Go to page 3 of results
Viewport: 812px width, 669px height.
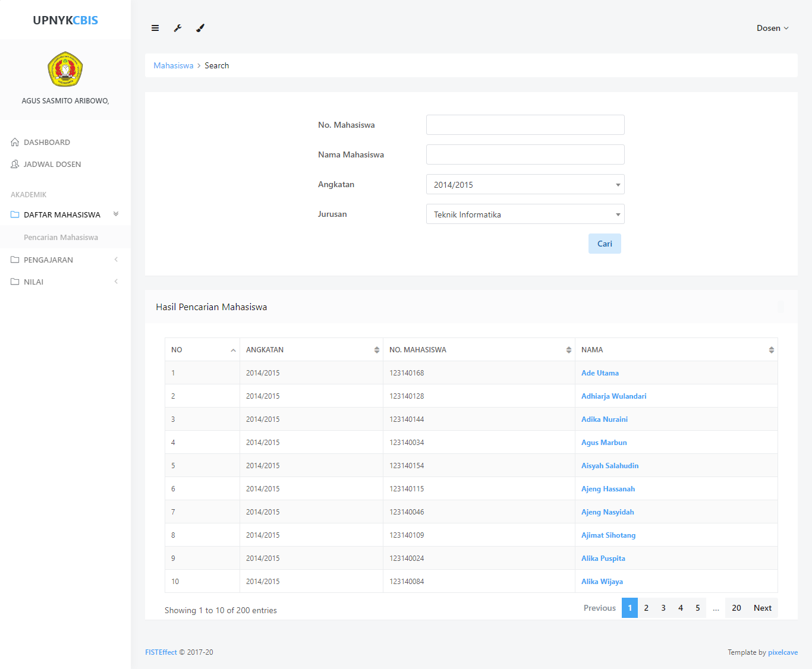tap(663, 608)
